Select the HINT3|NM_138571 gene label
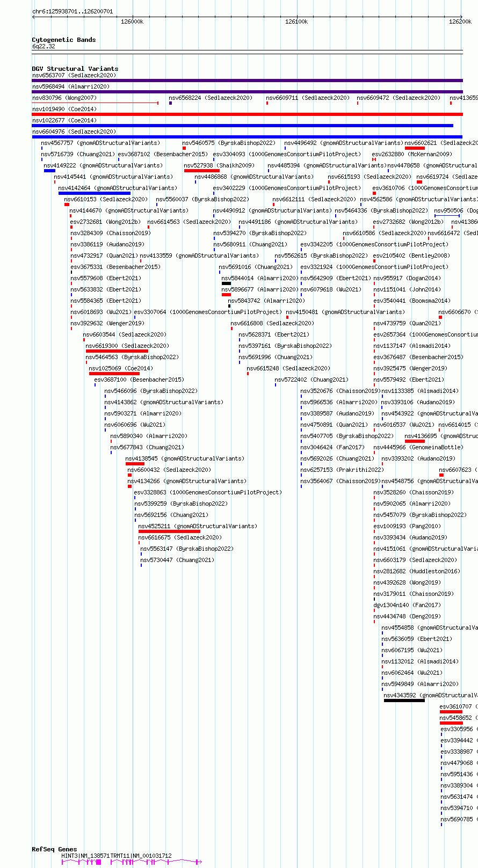The width and height of the screenshot is (478, 868). point(85,856)
